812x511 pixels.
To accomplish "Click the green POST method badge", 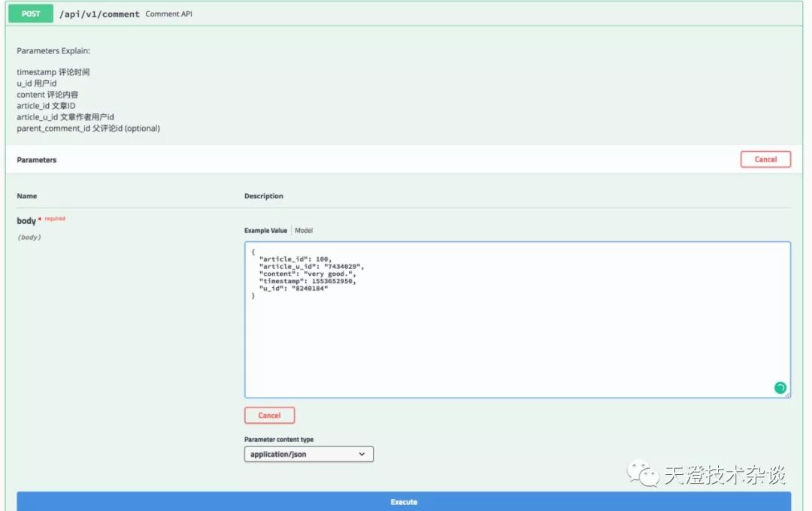I will 31,14.
